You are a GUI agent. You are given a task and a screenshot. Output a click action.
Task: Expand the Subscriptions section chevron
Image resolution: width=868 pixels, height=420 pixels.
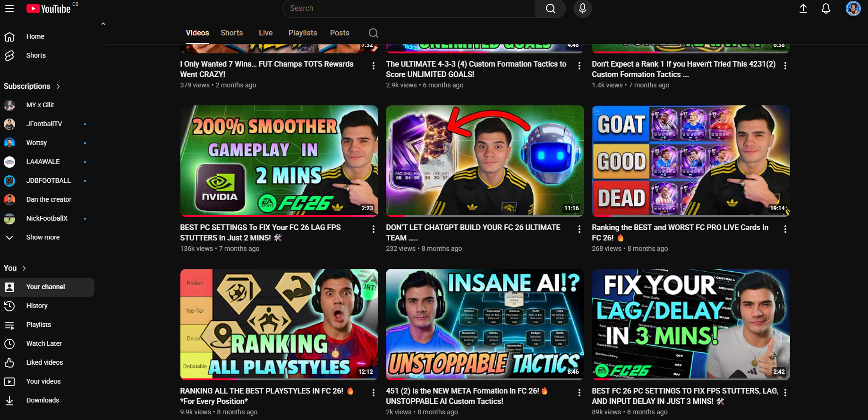pyautogui.click(x=58, y=86)
